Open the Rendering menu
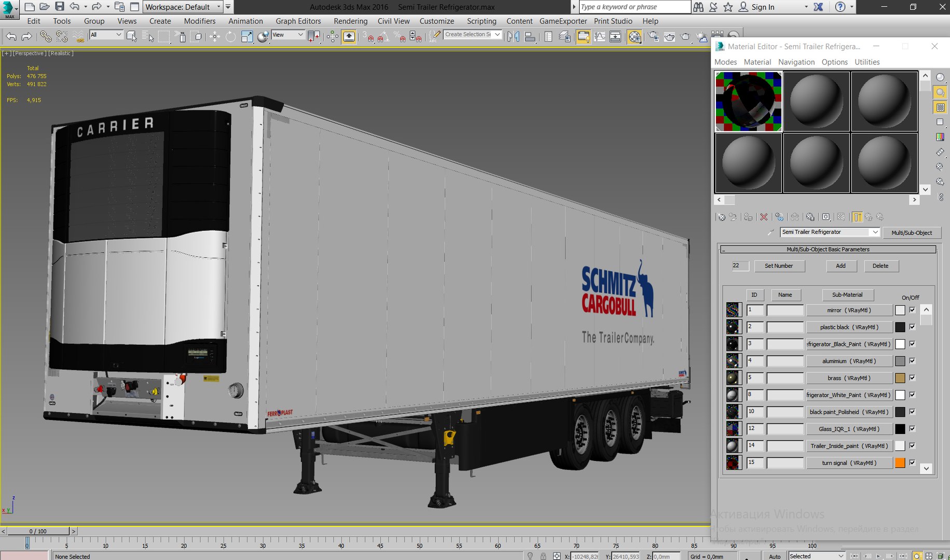This screenshot has height=560, width=950. tap(351, 21)
